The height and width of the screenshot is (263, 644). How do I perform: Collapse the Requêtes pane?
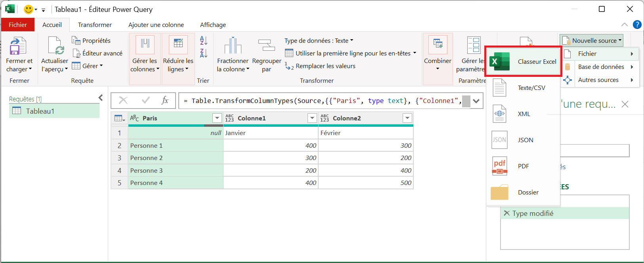[101, 98]
